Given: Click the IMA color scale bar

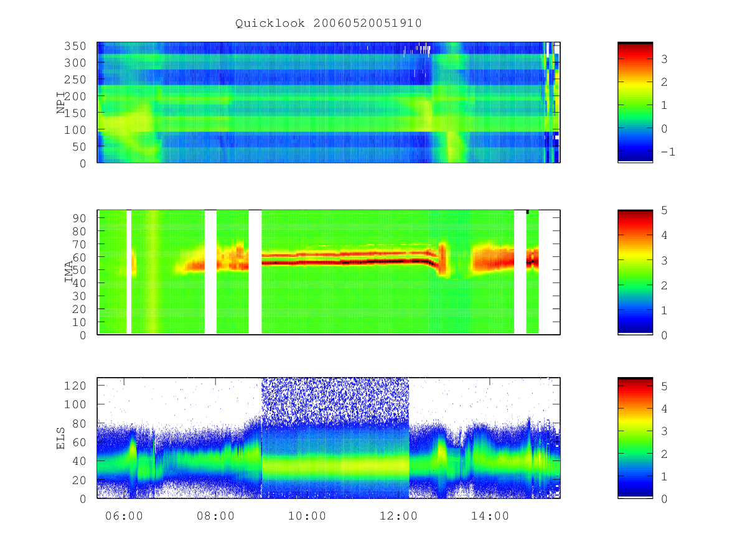Looking at the screenshot, I should coord(635,273).
